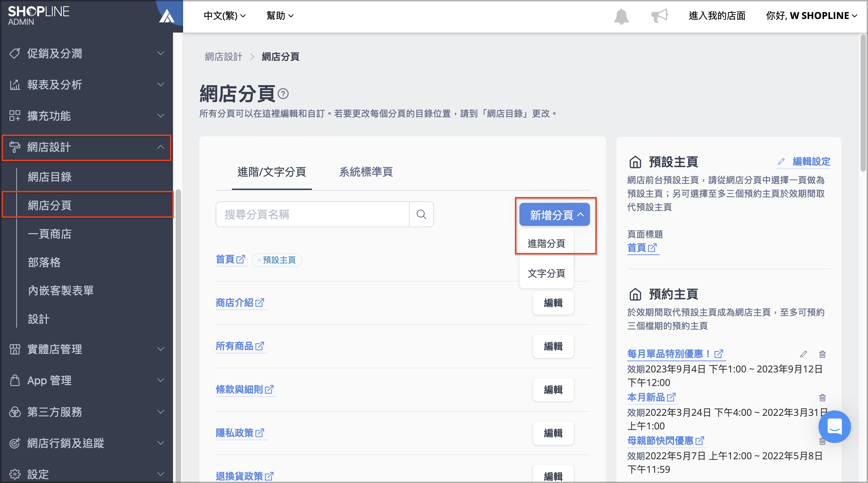Image resolution: width=868 pixels, height=483 pixels.
Task: Click the main page vertical scrollbar
Action: tap(863, 103)
